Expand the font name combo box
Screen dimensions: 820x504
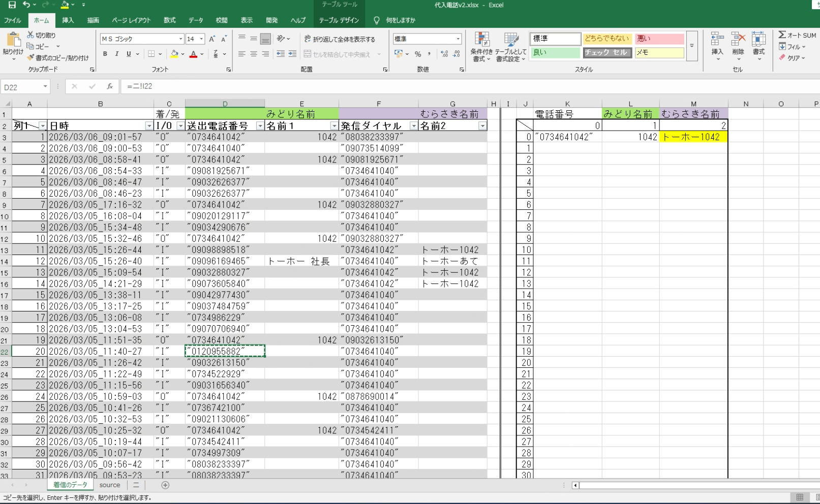tap(180, 39)
